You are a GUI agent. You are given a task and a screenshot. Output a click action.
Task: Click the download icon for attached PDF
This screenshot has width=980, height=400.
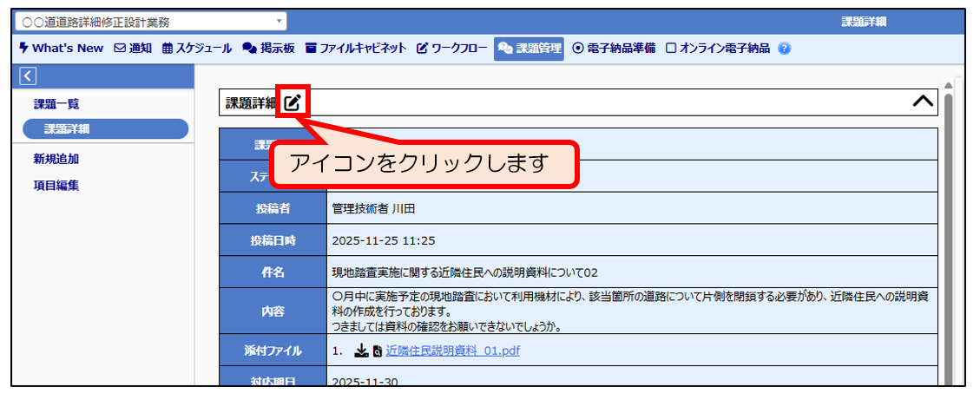pyautogui.click(x=361, y=351)
